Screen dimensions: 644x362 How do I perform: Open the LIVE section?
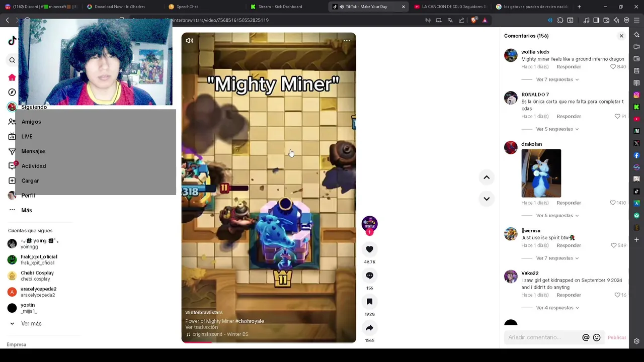27,137
